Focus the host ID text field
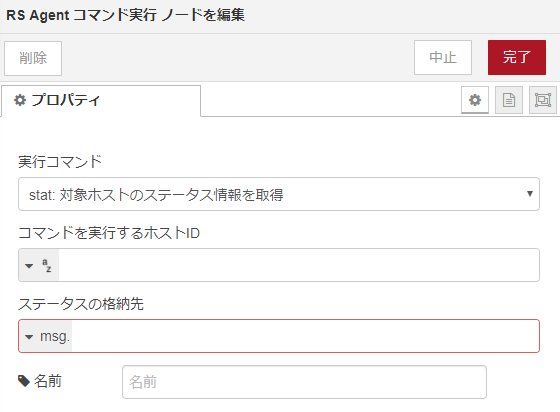560x412 pixels. pyautogui.click(x=299, y=265)
